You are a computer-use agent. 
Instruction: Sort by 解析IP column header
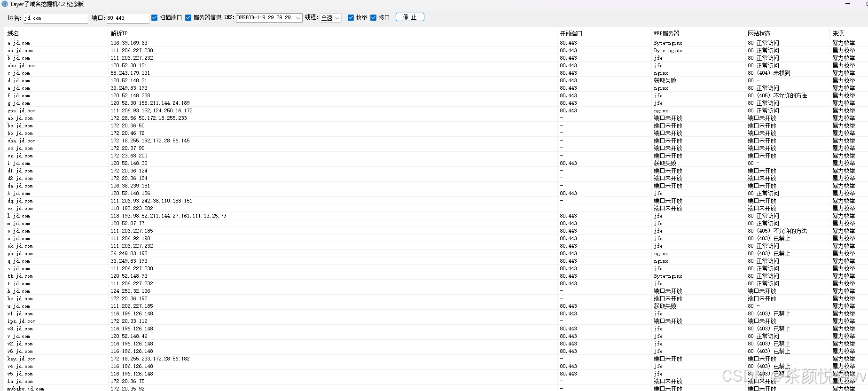click(x=332, y=33)
